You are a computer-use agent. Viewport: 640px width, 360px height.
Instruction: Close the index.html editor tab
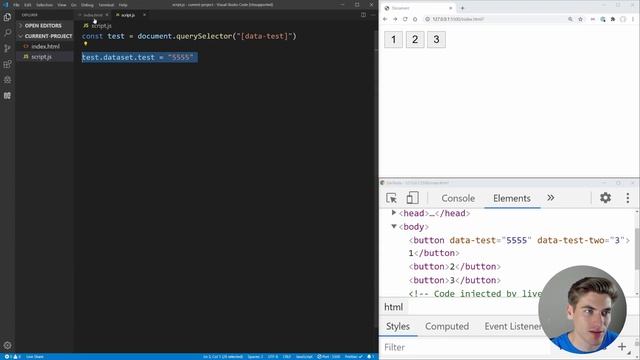(107, 15)
